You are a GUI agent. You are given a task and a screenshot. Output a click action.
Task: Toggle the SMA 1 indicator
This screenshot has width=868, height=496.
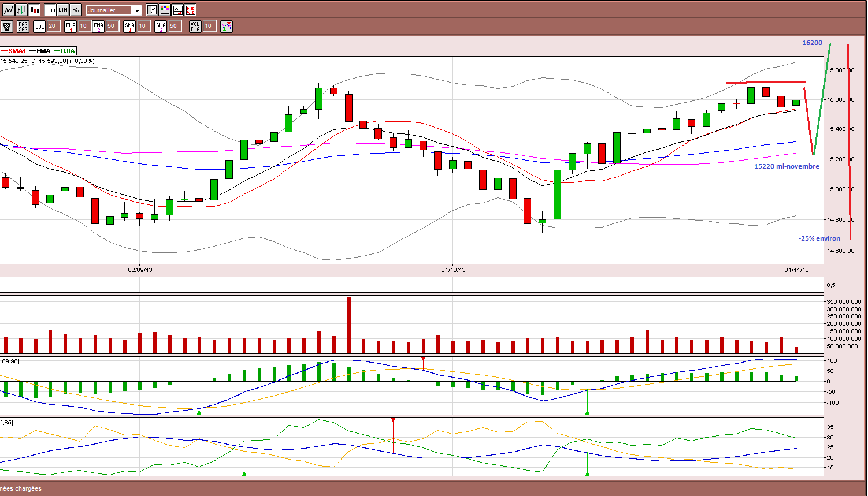[x=129, y=27]
